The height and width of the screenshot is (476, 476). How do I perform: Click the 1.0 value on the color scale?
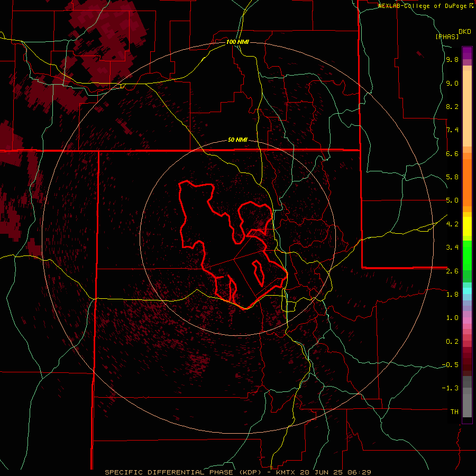452,318
